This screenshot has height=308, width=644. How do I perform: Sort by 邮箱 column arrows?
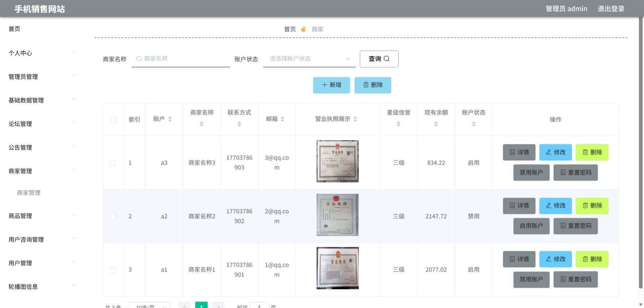pyautogui.click(x=282, y=119)
